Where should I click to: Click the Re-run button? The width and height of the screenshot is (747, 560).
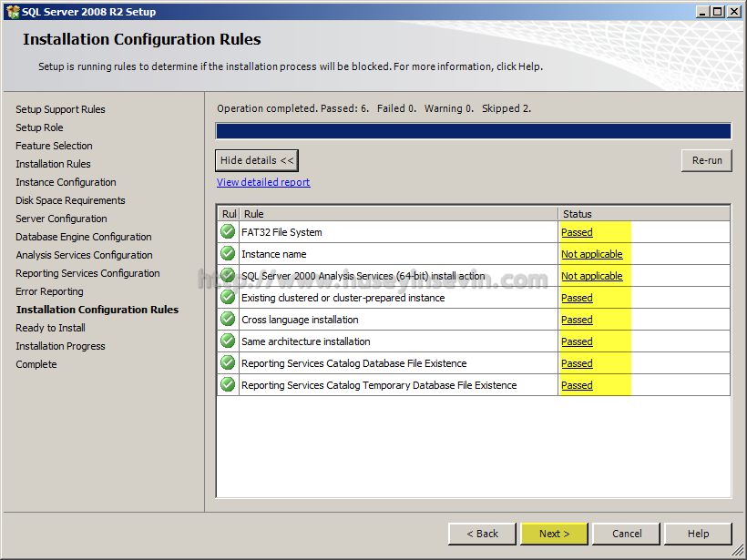click(707, 160)
